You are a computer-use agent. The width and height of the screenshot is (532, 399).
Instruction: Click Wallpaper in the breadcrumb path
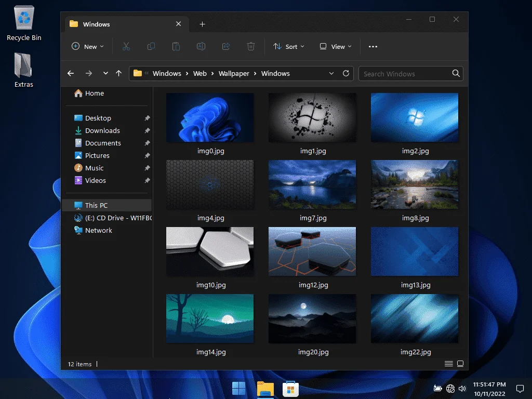234,74
